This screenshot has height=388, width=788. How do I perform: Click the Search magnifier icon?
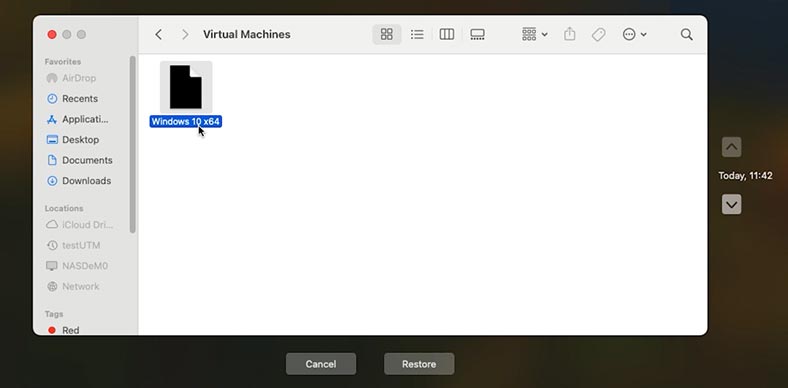(686, 34)
